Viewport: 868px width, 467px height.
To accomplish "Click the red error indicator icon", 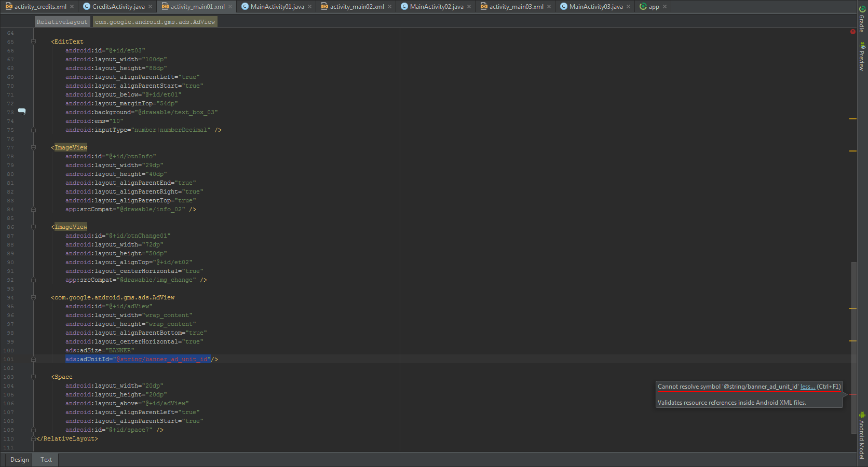I will tap(853, 32).
